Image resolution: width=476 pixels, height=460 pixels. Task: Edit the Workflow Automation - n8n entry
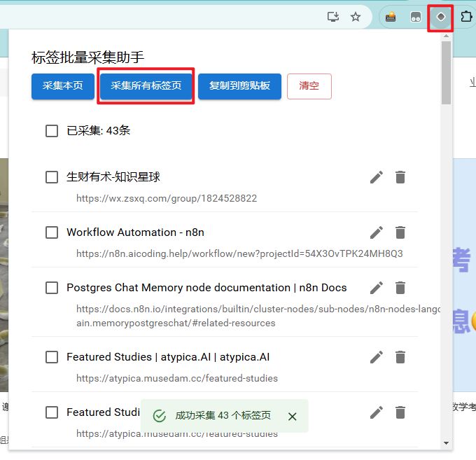pyautogui.click(x=377, y=232)
